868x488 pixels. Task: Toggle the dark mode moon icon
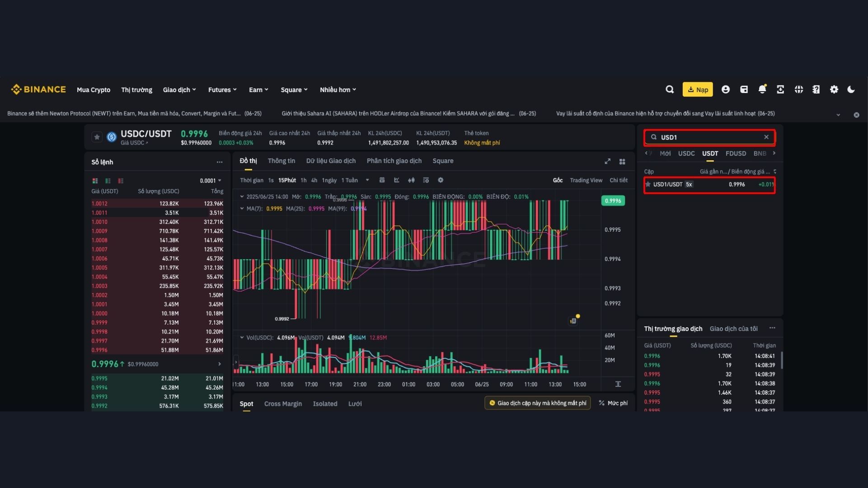coord(851,89)
